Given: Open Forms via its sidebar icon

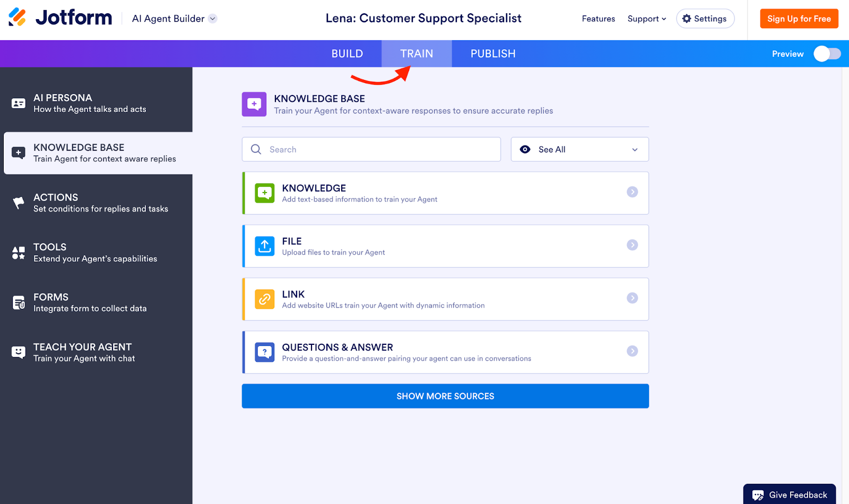Looking at the screenshot, I should pyautogui.click(x=19, y=302).
